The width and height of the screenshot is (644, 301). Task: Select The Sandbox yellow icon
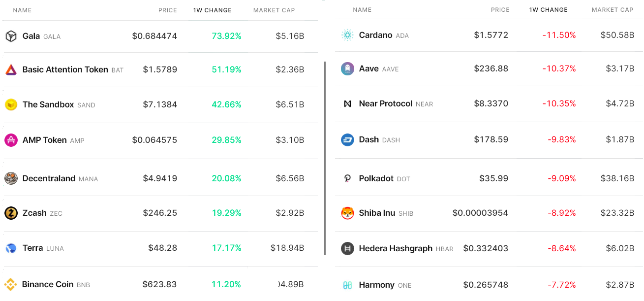pos(11,104)
